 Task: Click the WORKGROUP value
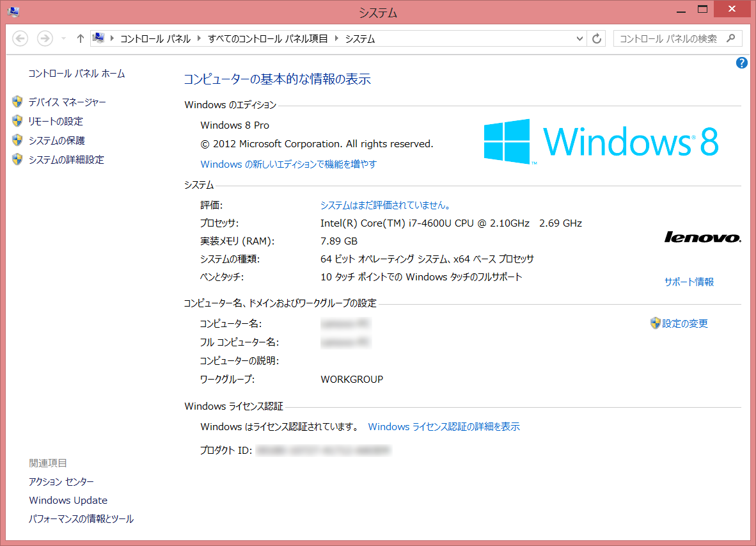352,380
